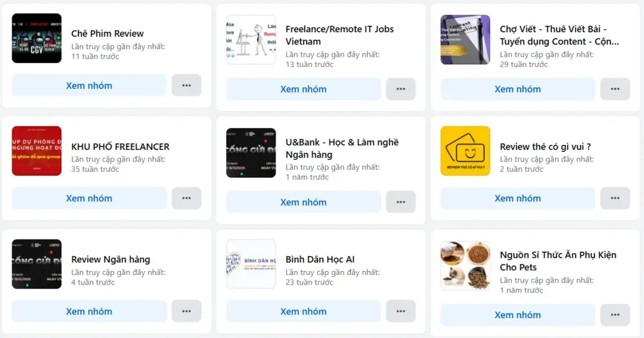Image resolution: width=644 pixels, height=338 pixels.
Task: Click Xem nhóm for Review thẻ có gì vui
Action: [x=518, y=198]
